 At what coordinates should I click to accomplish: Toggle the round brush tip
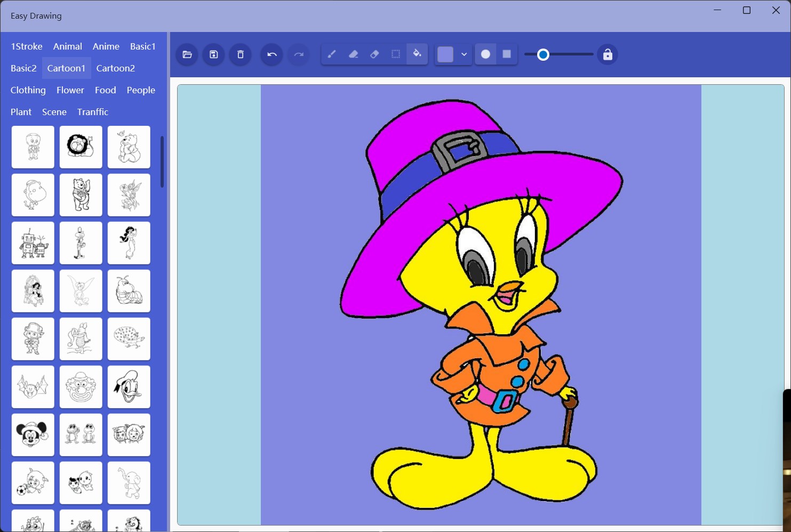tap(485, 54)
